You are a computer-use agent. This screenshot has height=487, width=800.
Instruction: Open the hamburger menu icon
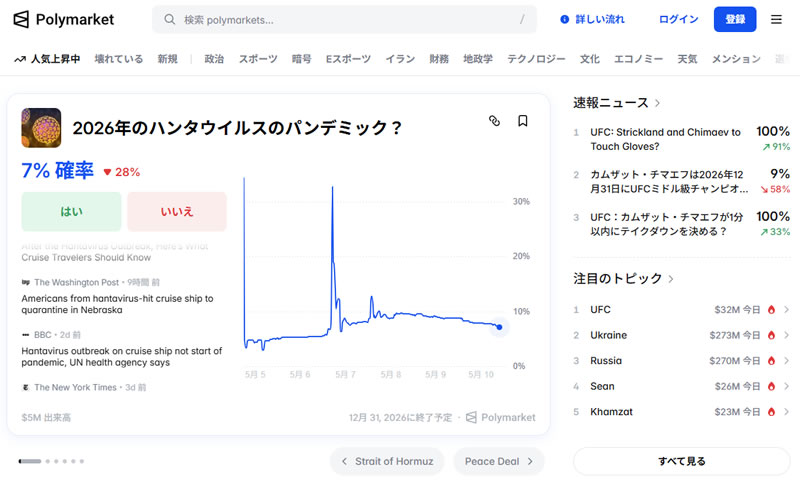click(x=776, y=19)
